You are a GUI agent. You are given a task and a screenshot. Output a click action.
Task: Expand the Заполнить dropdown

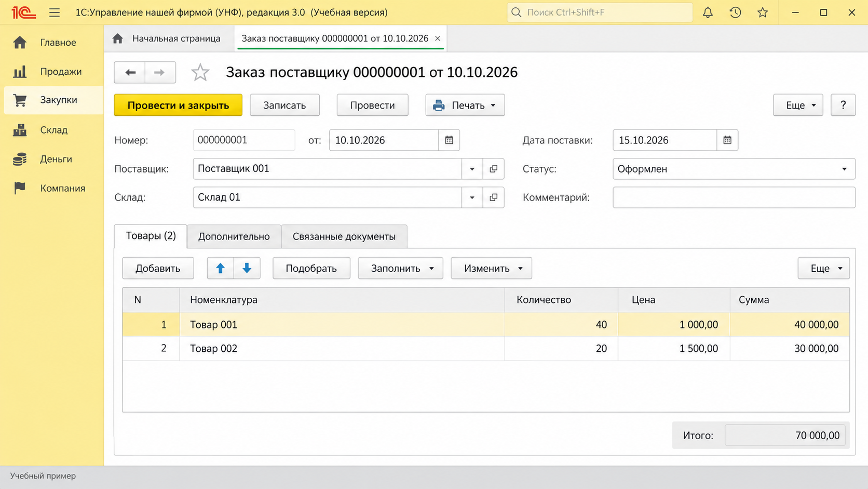click(x=400, y=268)
